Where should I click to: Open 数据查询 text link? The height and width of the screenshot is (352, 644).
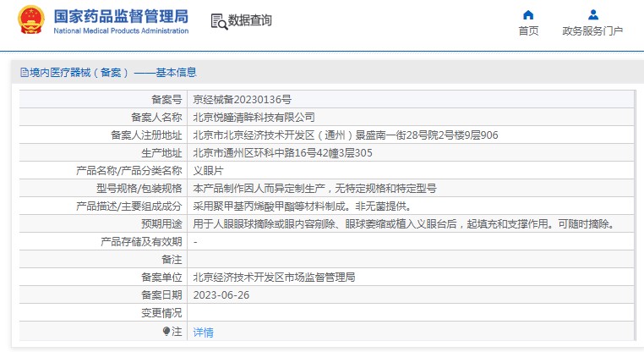(249, 20)
